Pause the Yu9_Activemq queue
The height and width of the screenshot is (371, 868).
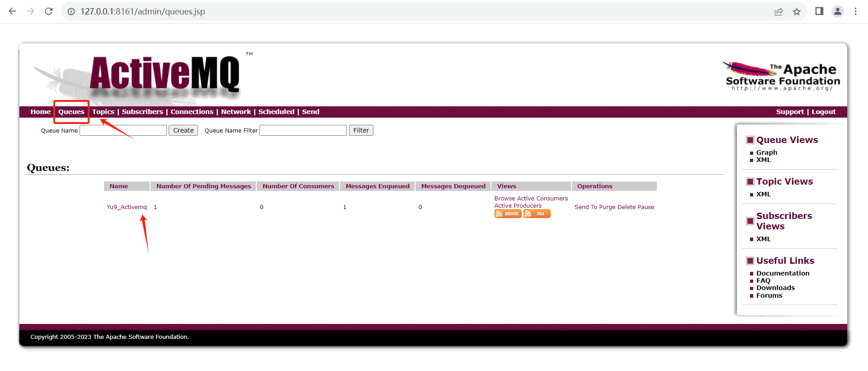(646, 207)
